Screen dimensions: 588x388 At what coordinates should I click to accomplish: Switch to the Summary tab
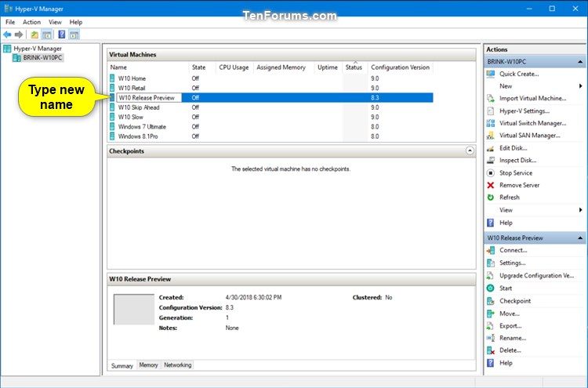click(x=122, y=365)
